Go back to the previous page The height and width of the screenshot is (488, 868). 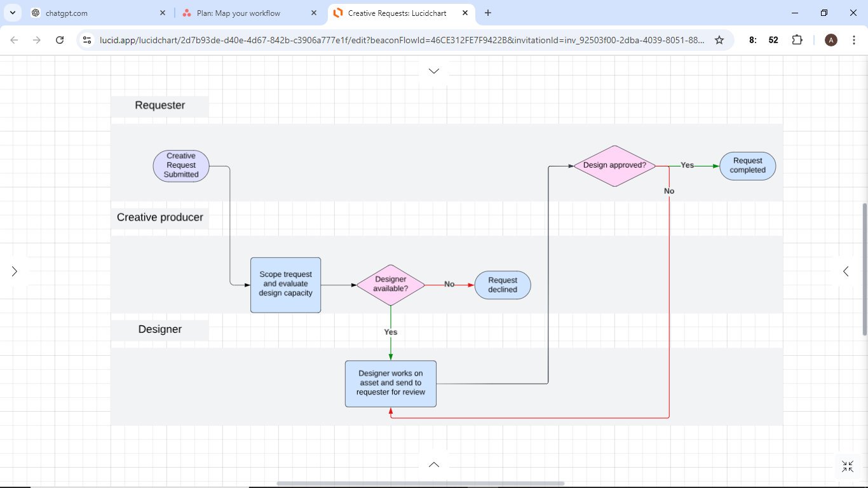pos(15,40)
